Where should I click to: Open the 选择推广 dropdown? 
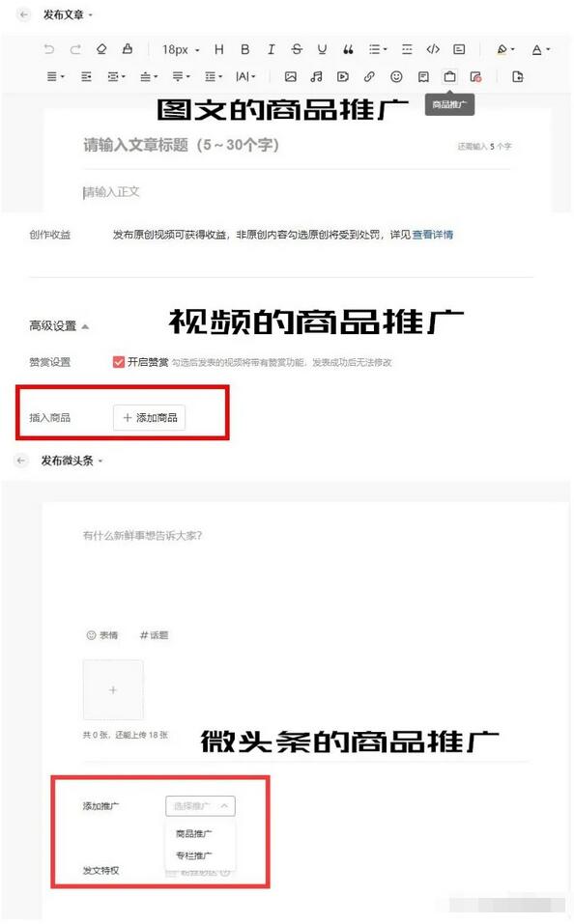click(201, 806)
